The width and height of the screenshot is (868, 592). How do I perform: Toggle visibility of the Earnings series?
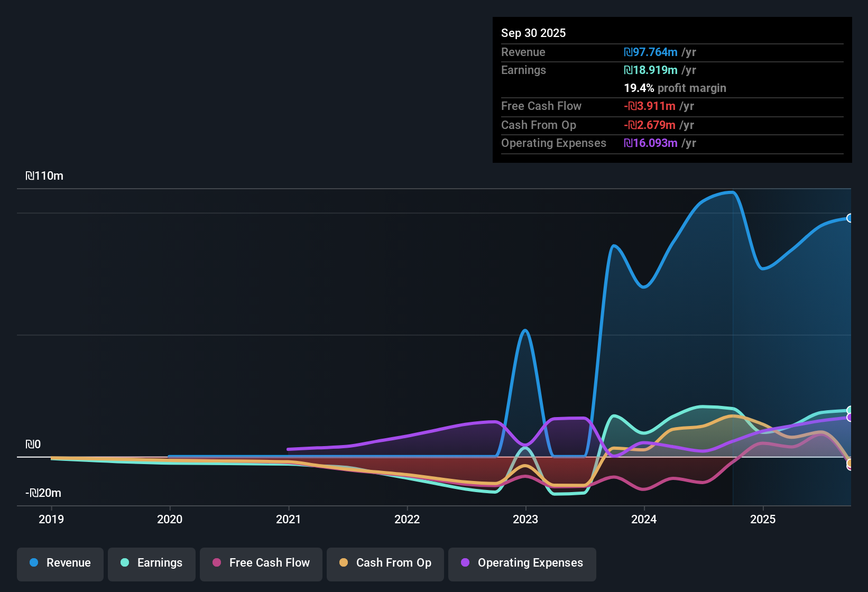pyautogui.click(x=151, y=563)
